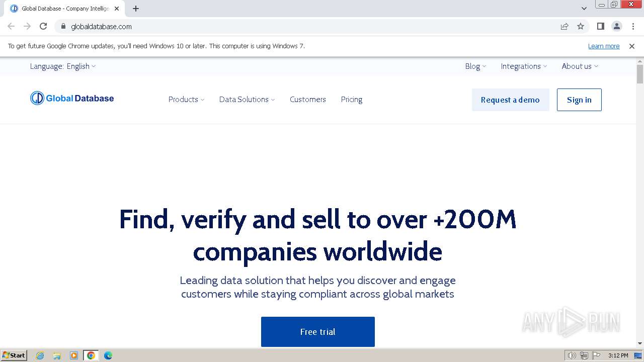The height and width of the screenshot is (362, 644).
Task: Open Microsoft Edge from the taskbar
Action: tap(108, 355)
